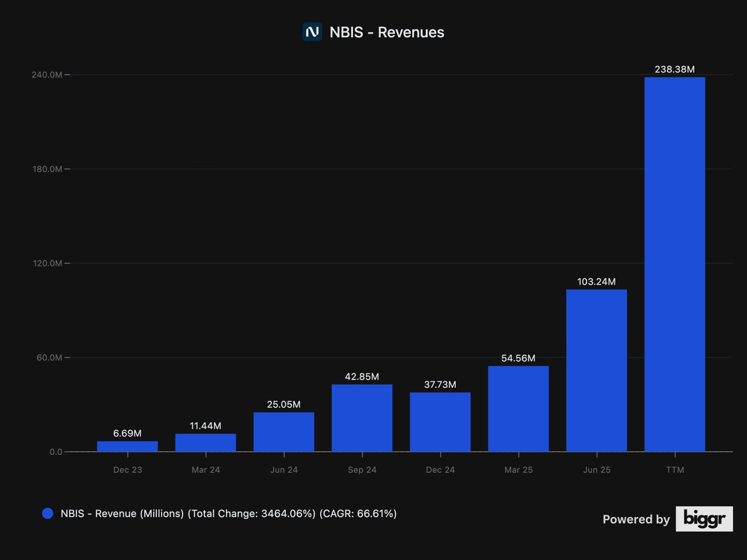Screen dimensions: 747x560
Task: Click the NBIS logo icon in title
Action: [x=312, y=32]
